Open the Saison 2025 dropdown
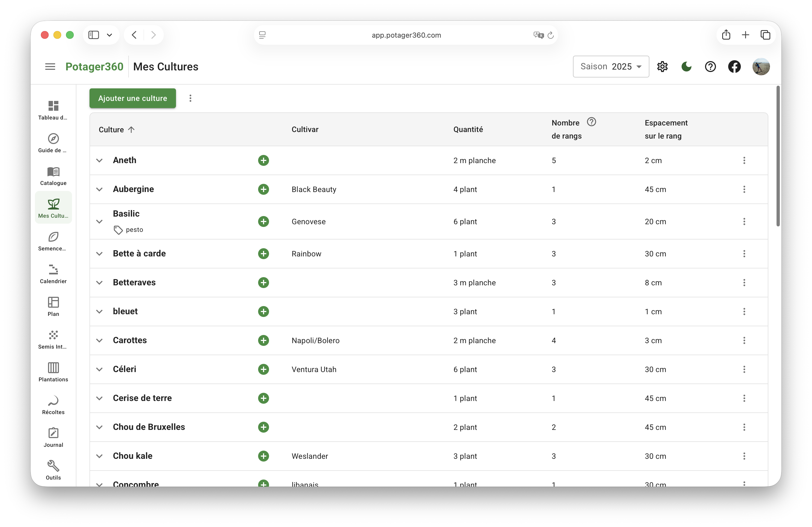This screenshot has height=527, width=812. (611, 67)
